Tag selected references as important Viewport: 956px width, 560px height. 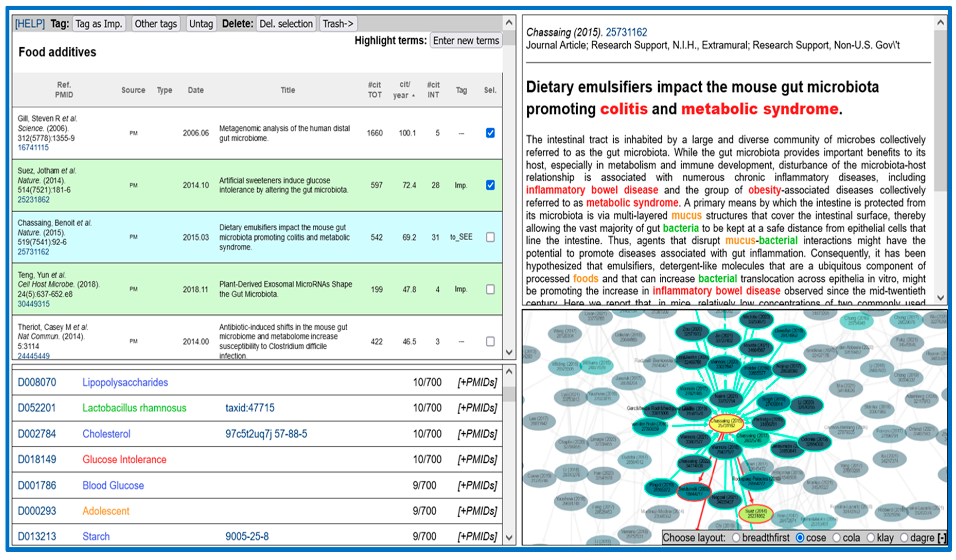pyautogui.click(x=99, y=23)
